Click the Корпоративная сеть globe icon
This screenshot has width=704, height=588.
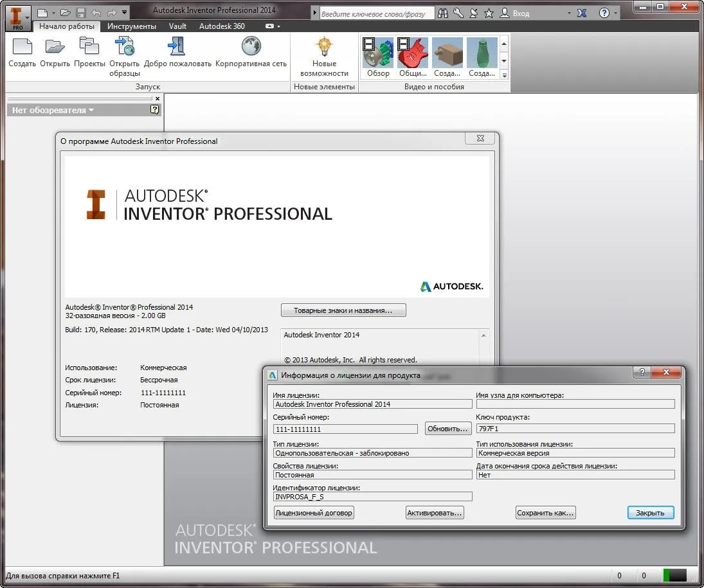pos(251,53)
